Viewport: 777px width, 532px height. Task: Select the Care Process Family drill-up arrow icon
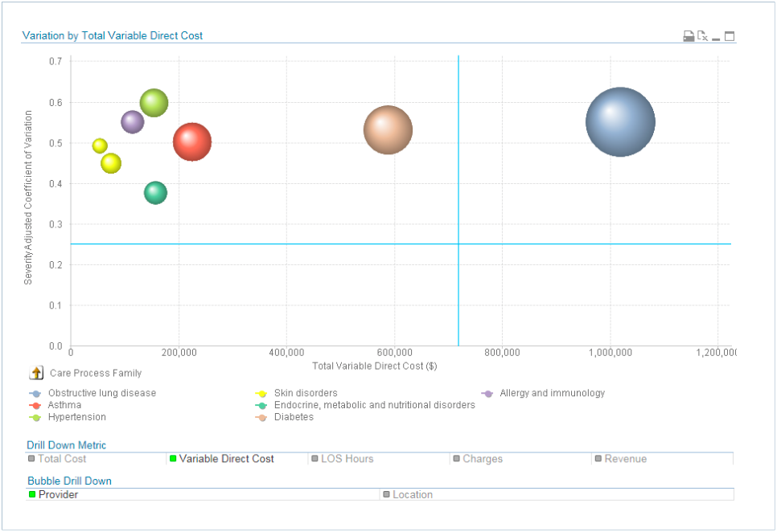35,372
